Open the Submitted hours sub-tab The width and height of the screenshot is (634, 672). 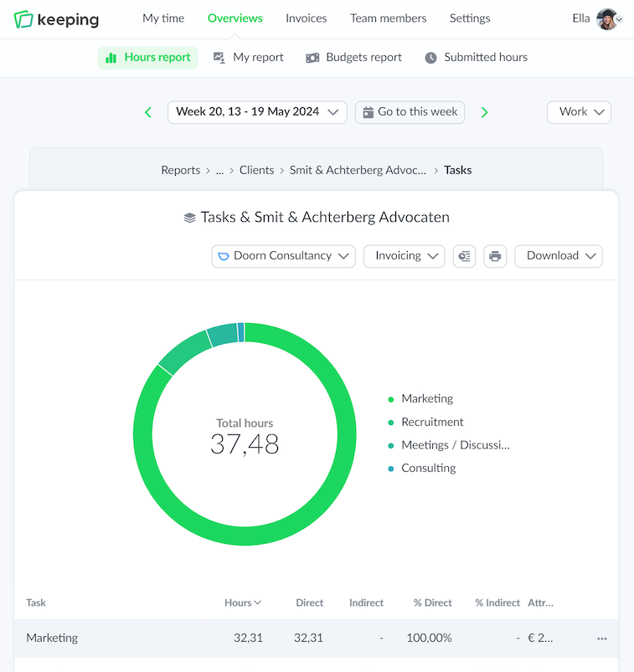pyautogui.click(x=477, y=58)
